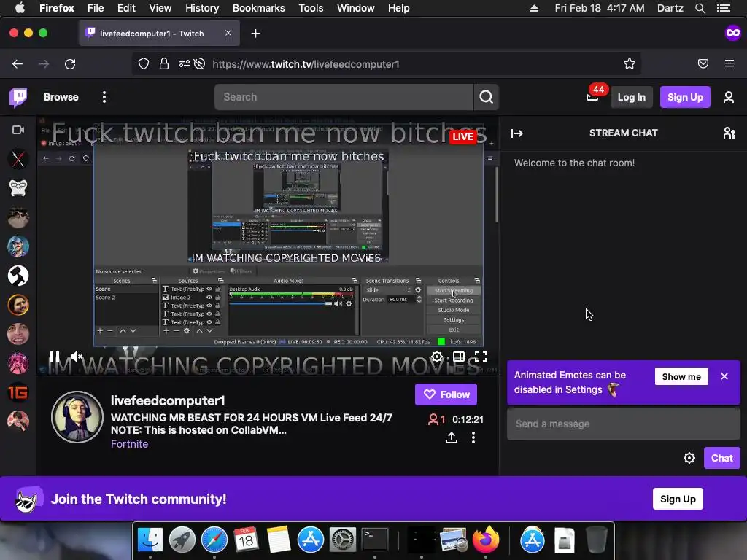Launch Safari from the dock

(214, 540)
